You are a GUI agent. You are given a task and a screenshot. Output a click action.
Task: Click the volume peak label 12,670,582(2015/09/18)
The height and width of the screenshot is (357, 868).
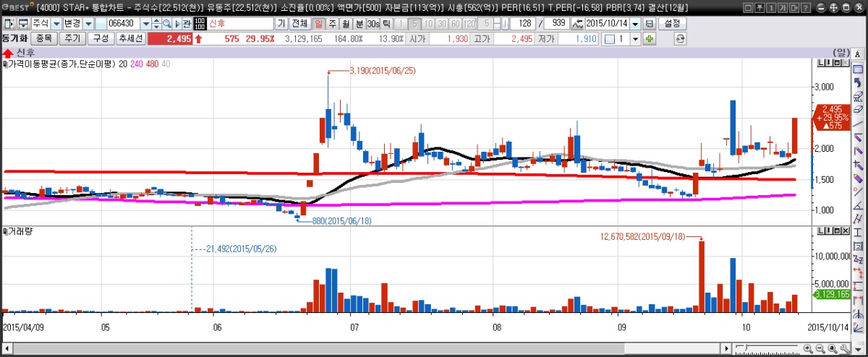(642, 236)
